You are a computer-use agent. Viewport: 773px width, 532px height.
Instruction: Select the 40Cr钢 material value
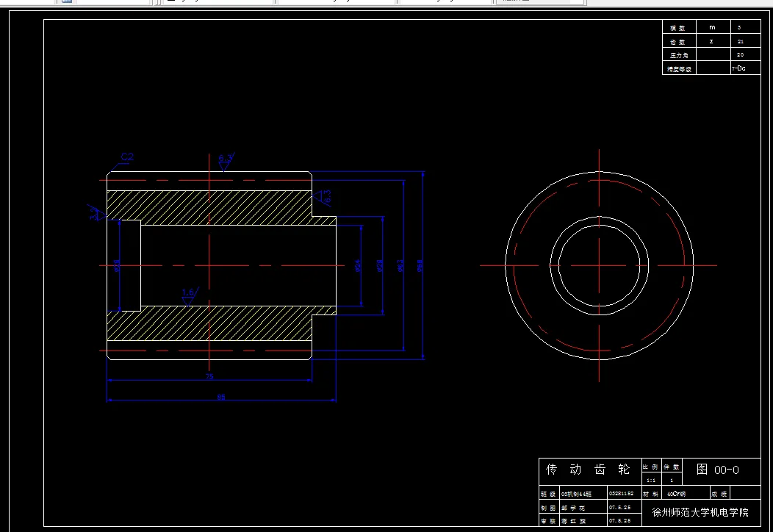(x=676, y=494)
